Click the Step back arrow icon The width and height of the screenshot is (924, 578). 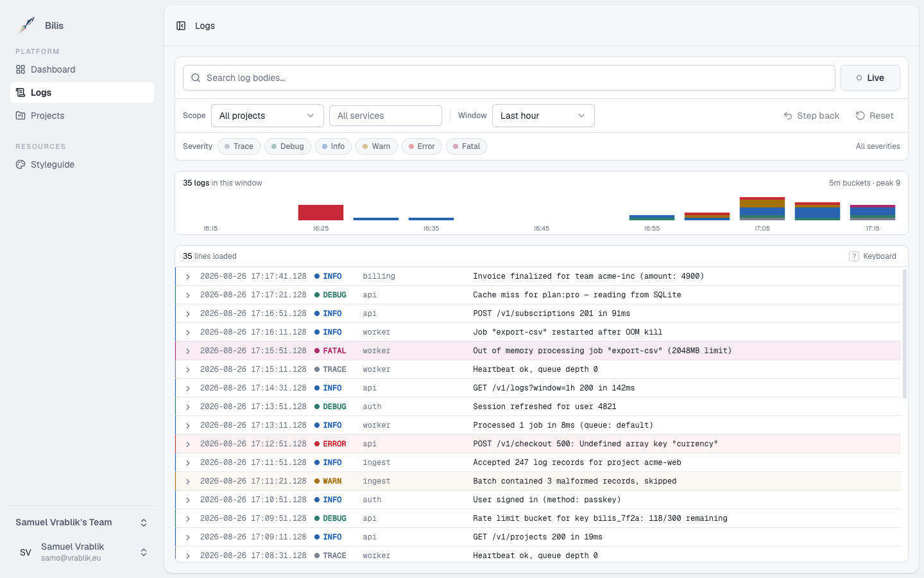(x=788, y=116)
